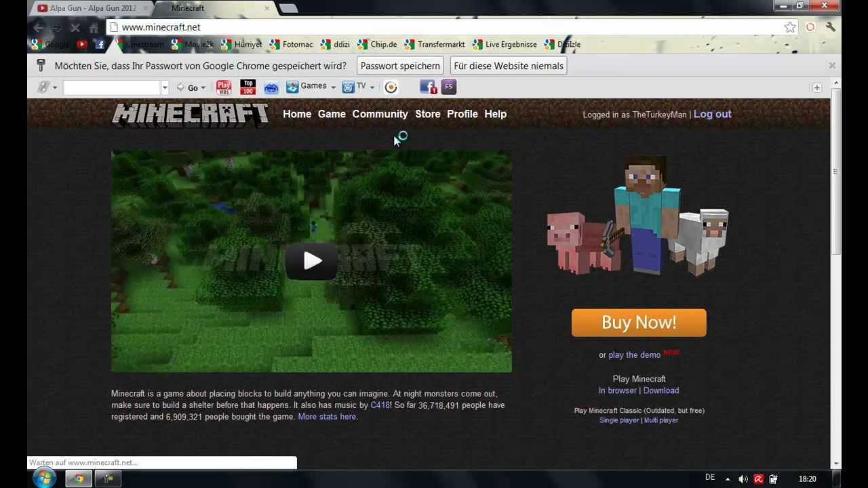
Task: Click the red circle extension icon
Action: pyautogui.click(x=810, y=27)
